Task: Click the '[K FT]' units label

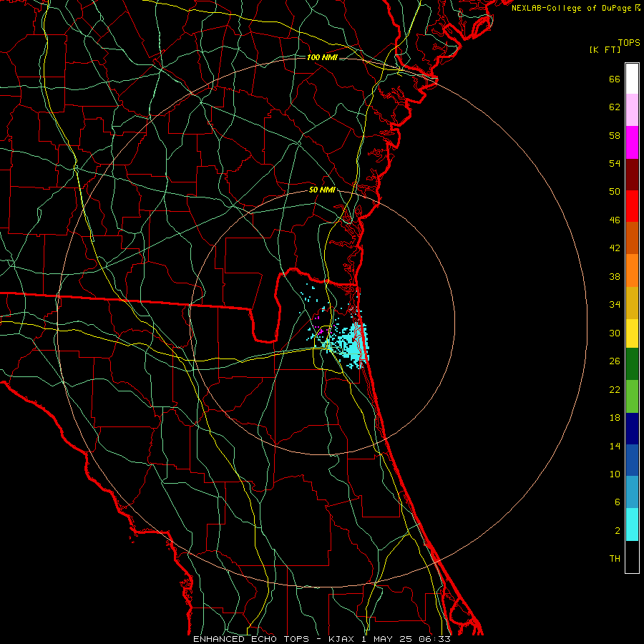Action: [x=605, y=50]
